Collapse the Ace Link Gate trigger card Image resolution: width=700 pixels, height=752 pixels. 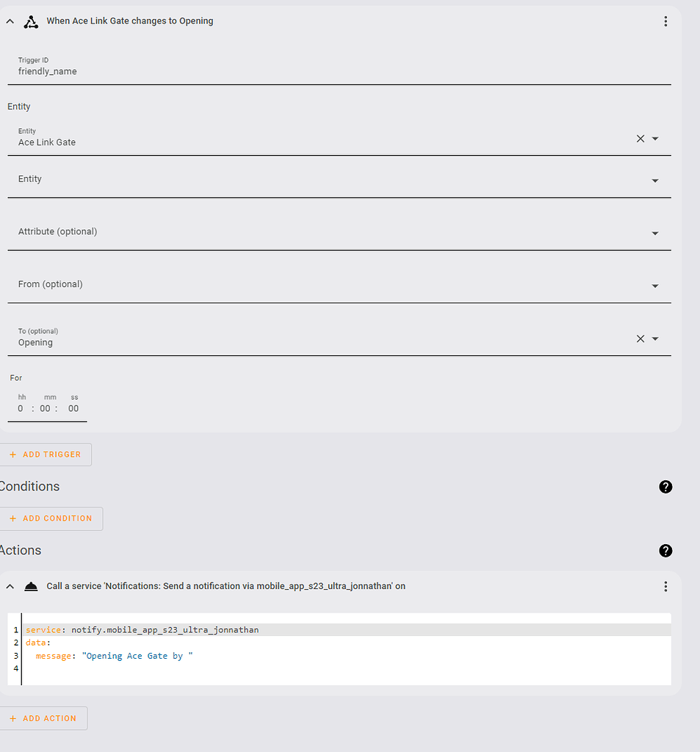coord(10,21)
